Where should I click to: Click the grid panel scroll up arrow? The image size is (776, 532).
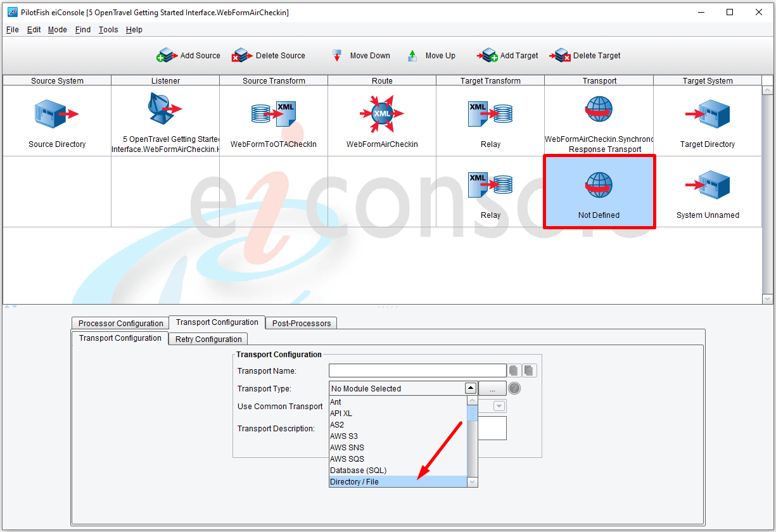click(x=768, y=91)
